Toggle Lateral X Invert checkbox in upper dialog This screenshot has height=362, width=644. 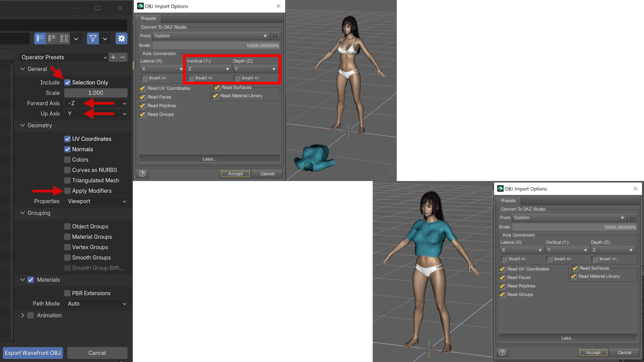pos(144,78)
